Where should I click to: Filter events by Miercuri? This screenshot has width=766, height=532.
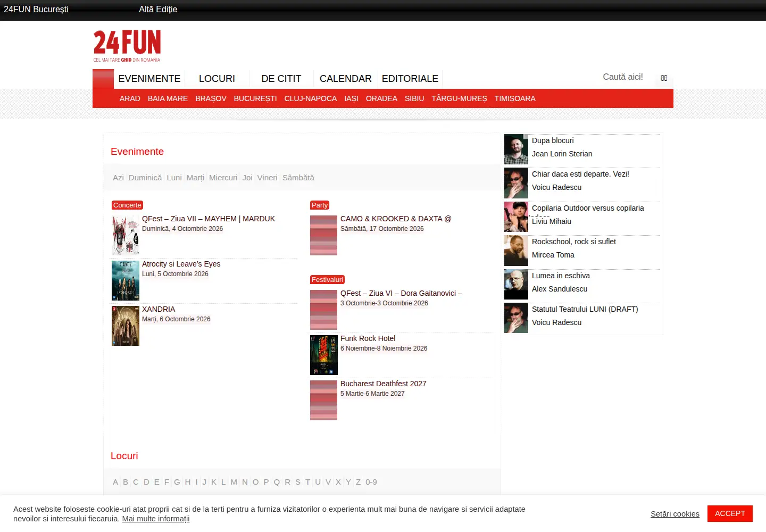click(223, 178)
